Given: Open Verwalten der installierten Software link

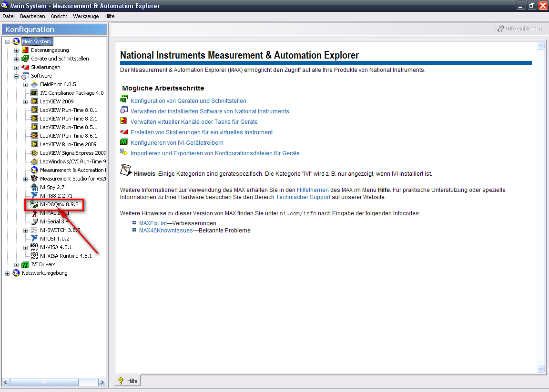Looking at the screenshot, I should point(210,111).
